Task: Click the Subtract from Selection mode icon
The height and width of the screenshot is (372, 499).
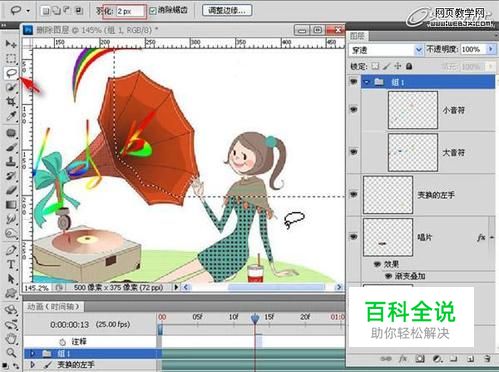Action: click(x=68, y=11)
